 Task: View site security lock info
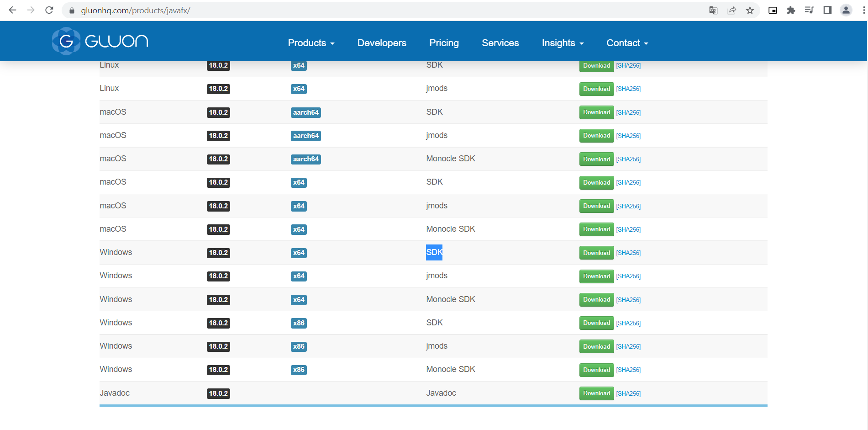[x=72, y=11]
